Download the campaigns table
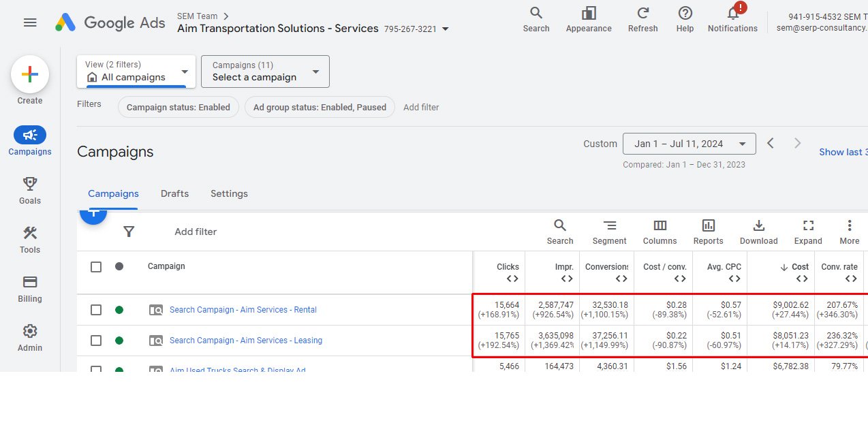This screenshot has width=868, height=442. tap(758, 232)
